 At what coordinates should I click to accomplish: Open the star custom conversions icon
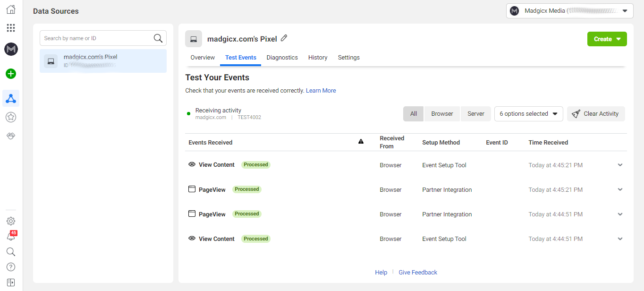(x=11, y=117)
